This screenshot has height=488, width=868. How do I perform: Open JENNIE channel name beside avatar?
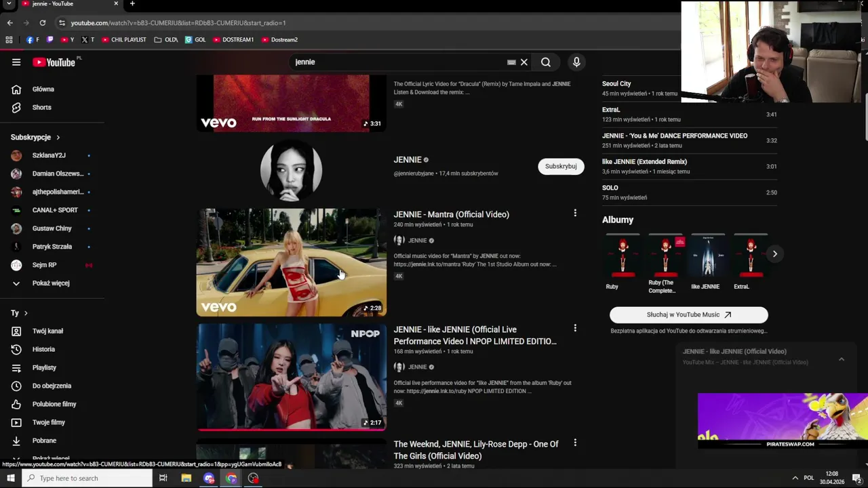click(408, 160)
